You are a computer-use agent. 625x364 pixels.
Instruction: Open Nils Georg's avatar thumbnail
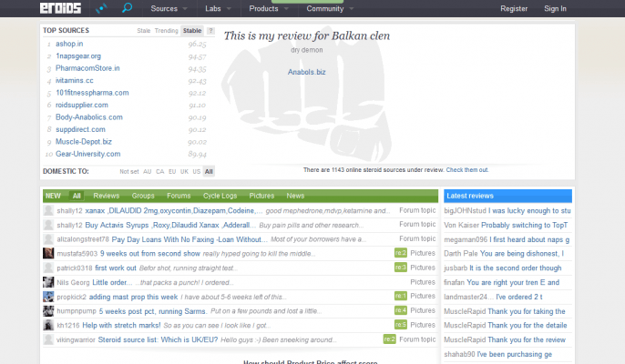pos(48,282)
